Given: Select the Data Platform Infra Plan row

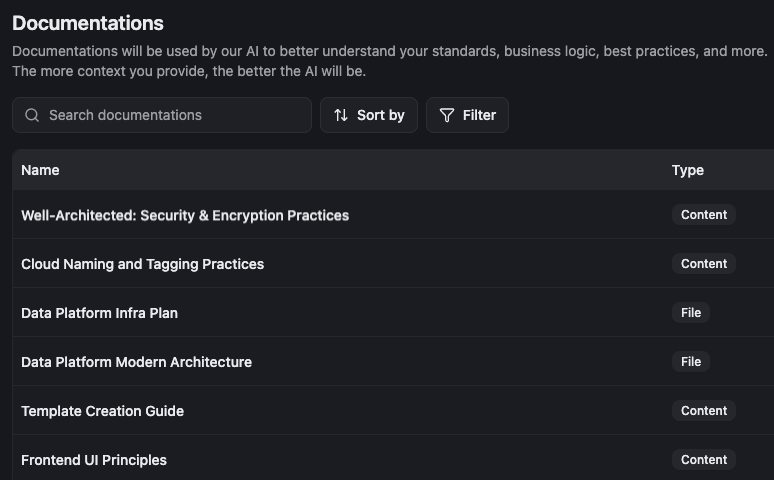Looking at the screenshot, I should (99, 313).
